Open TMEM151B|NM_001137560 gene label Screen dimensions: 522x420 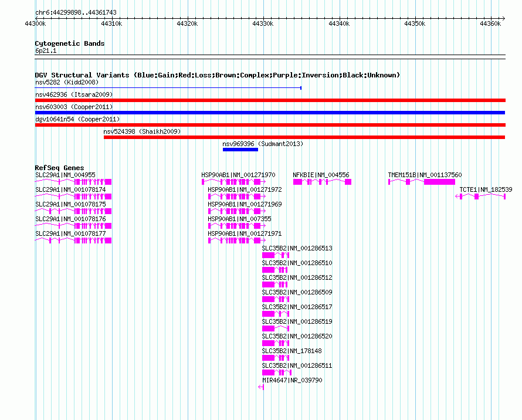(x=425, y=175)
